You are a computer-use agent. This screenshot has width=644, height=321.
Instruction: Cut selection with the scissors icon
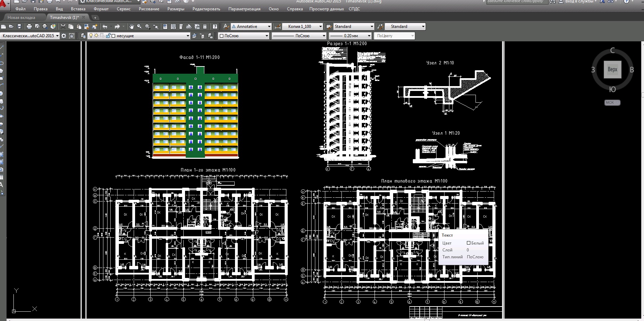(x=63, y=26)
